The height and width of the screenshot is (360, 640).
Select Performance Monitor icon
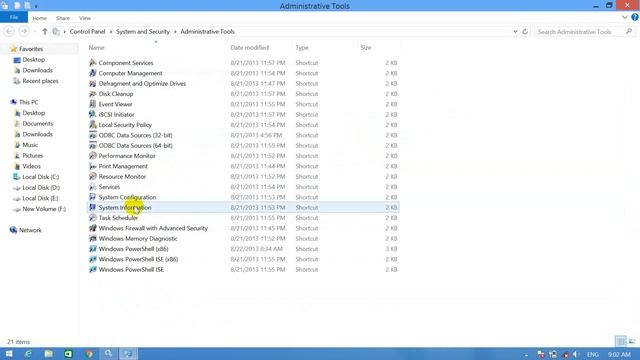click(93, 156)
